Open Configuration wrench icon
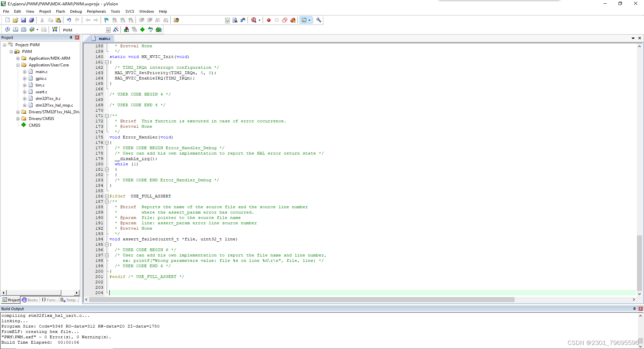The width and height of the screenshot is (644, 349). (319, 20)
